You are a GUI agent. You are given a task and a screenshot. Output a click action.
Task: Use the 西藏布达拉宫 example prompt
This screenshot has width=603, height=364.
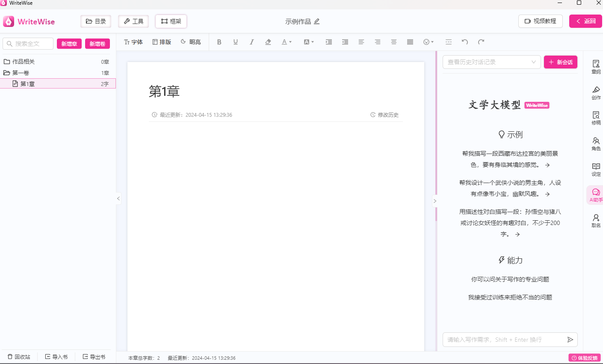pyautogui.click(x=510, y=159)
